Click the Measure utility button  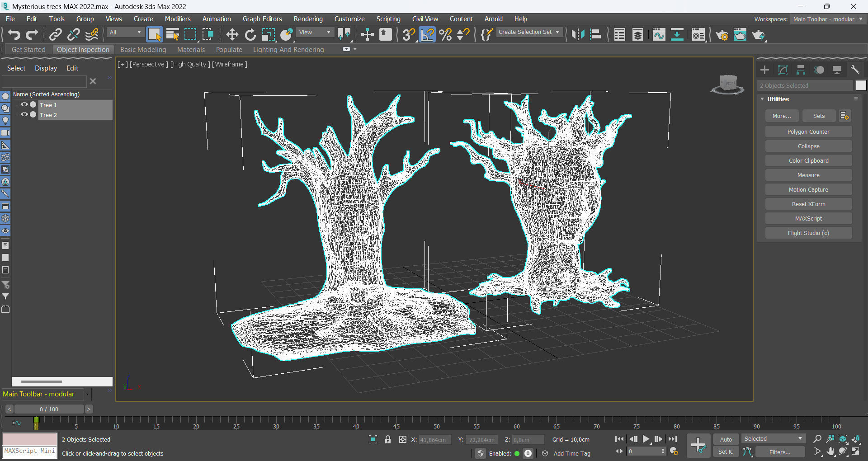(x=808, y=175)
